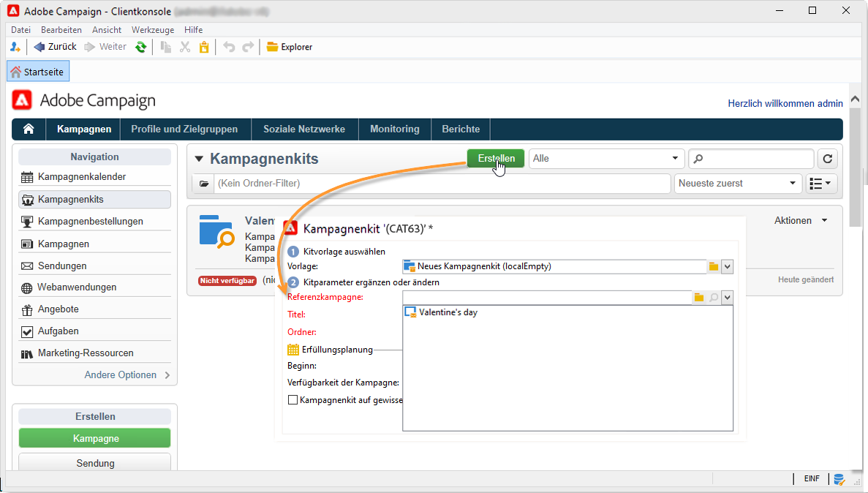This screenshot has width=868, height=493.
Task: Click the folder filter icon
Action: (204, 184)
